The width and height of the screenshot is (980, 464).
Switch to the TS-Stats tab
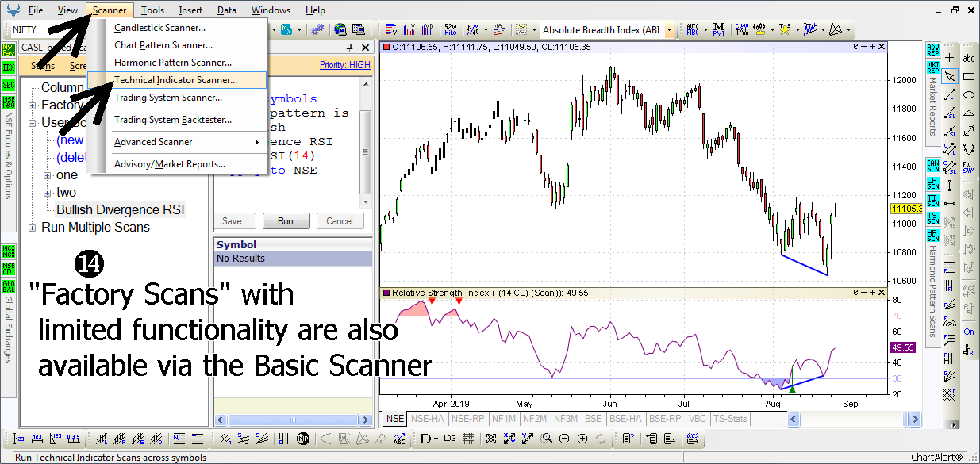coord(730,419)
